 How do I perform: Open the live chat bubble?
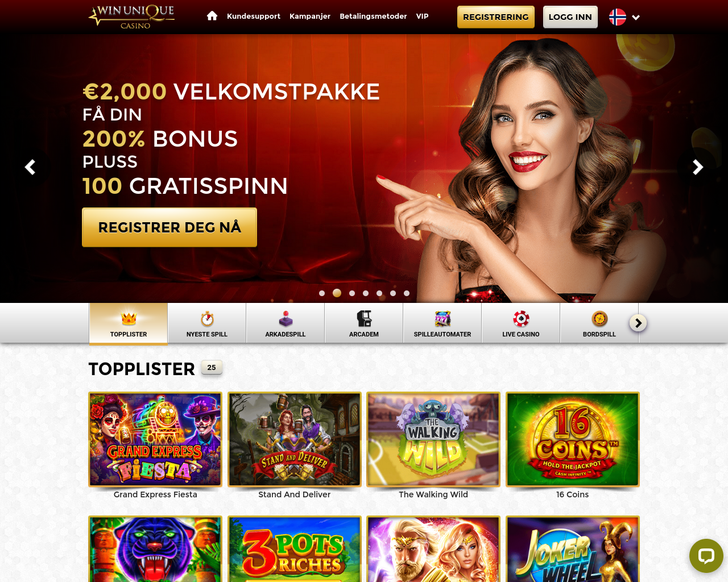point(706,556)
